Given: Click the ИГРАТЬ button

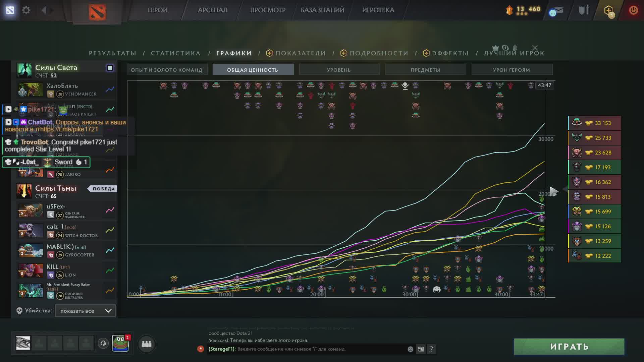Looking at the screenshot, I should click(569, 347).
